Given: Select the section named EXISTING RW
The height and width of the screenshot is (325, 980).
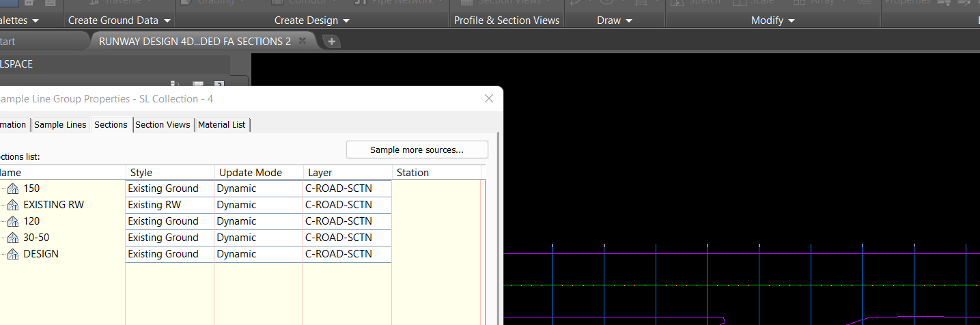Looking at the screenshot, I should (53, 205).
